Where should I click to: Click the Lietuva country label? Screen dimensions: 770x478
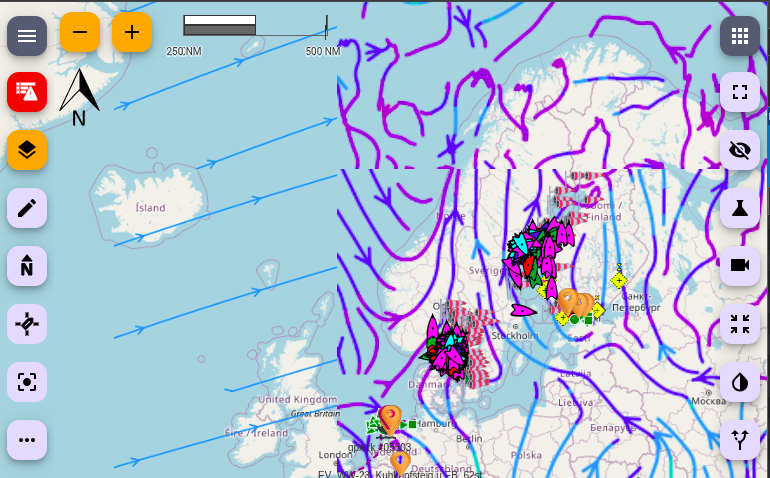click(x=576, y=402)
